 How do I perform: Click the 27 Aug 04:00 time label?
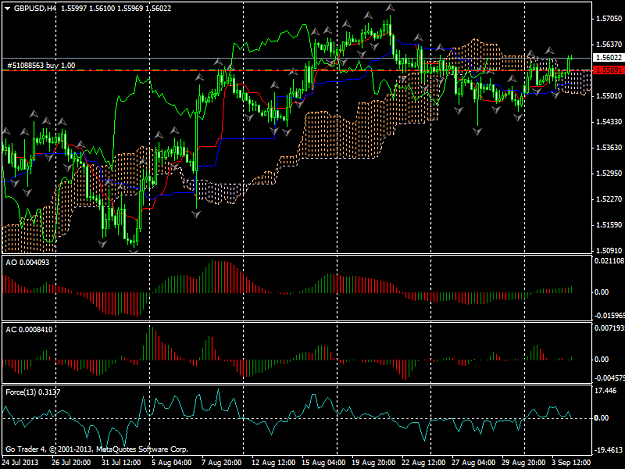[473, 462]
